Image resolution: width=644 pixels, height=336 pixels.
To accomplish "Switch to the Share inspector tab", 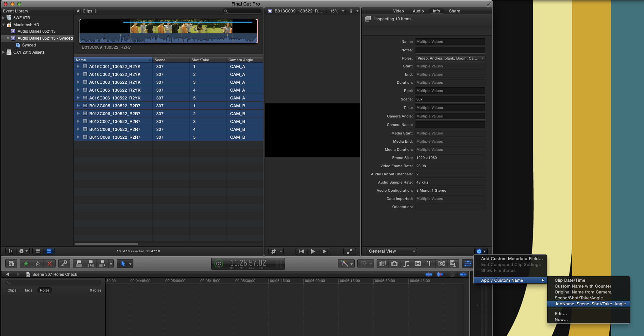I will pos(454,11).
